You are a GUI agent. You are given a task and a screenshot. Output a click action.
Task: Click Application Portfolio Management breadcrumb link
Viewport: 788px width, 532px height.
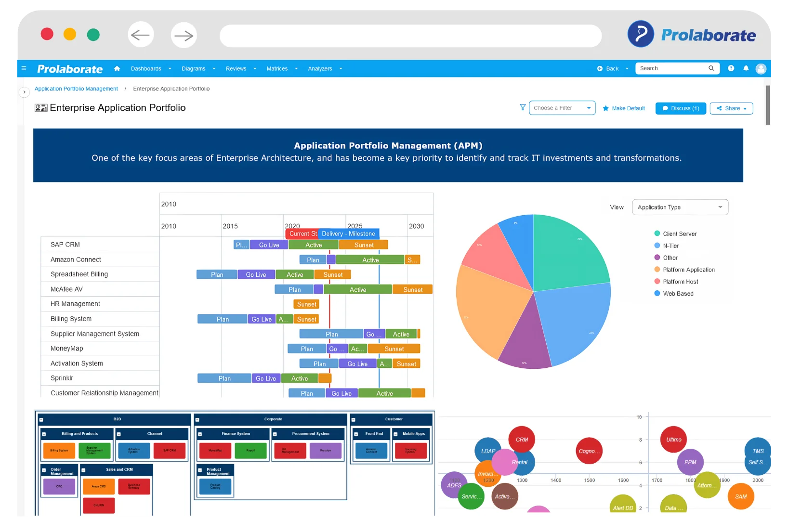click(76, 89)
